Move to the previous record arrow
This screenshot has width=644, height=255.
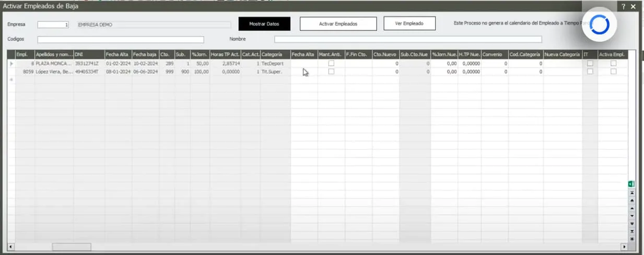point(632,208)
